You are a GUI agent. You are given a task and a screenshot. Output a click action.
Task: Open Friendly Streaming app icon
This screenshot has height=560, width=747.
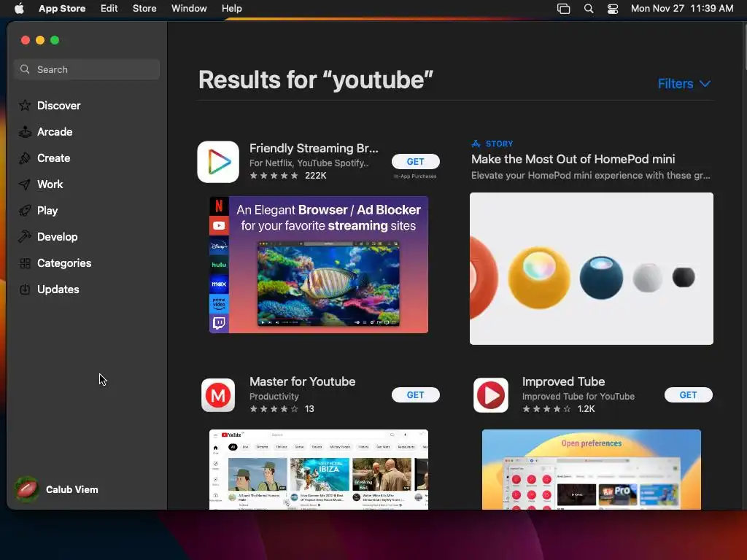point(218,162)
